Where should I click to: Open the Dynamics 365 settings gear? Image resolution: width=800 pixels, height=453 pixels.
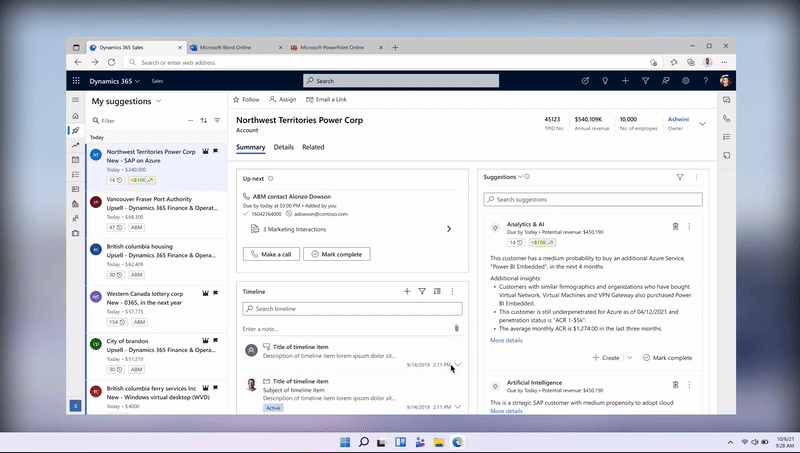(685, 81)
